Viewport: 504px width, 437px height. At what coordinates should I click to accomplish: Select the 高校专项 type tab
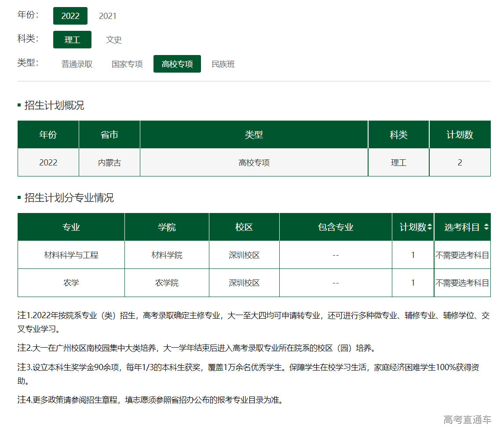pyautogui.click(x=177, y=64)
